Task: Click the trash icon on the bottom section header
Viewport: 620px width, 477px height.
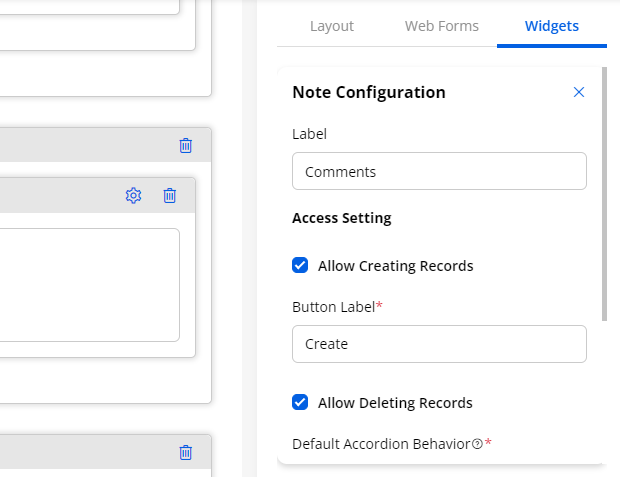Action: point(185,452)
